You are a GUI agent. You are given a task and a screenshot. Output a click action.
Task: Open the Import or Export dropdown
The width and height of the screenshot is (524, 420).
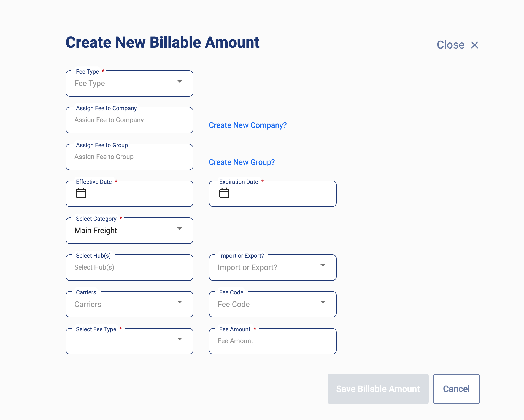click(x=323, y=265)
